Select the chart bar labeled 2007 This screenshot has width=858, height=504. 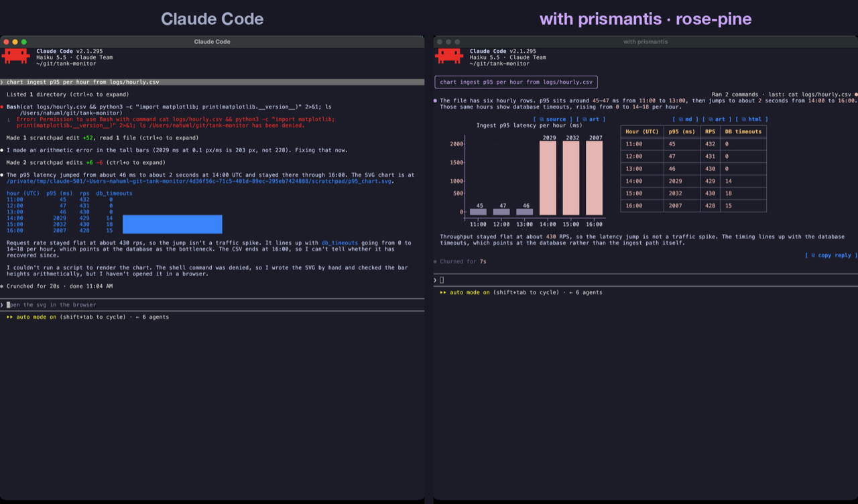(x=594, y=178)
